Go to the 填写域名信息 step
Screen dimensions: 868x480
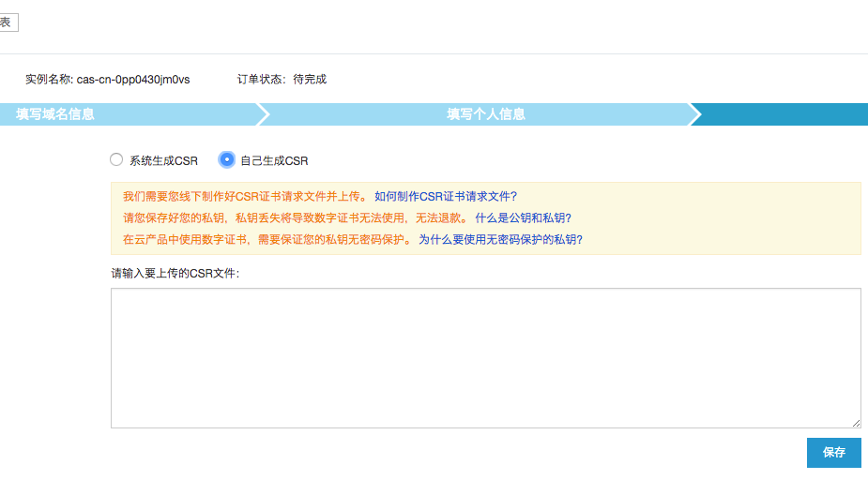tap(55, 114)
